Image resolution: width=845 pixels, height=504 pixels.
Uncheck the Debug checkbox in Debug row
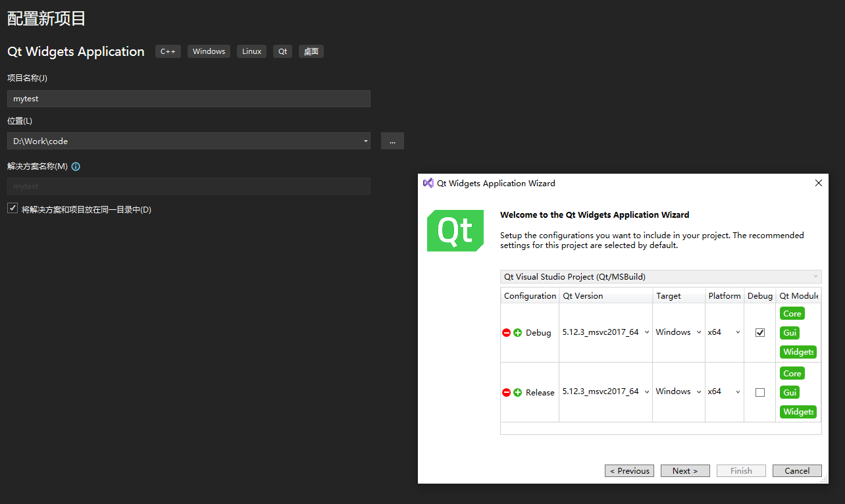point(760,333)
